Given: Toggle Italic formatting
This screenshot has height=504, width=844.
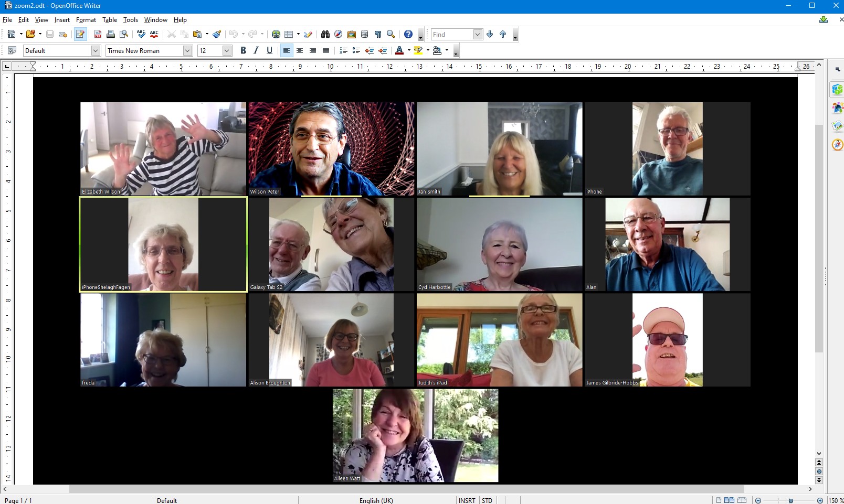Looking at the screenshot, I should (x=256, y=50).
